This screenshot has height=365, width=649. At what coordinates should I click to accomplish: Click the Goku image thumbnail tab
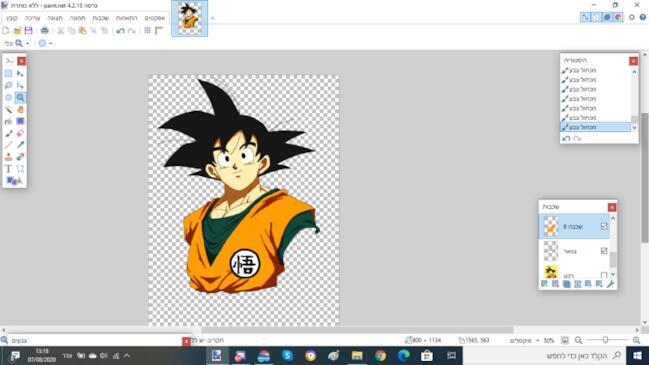click(190, 18)
